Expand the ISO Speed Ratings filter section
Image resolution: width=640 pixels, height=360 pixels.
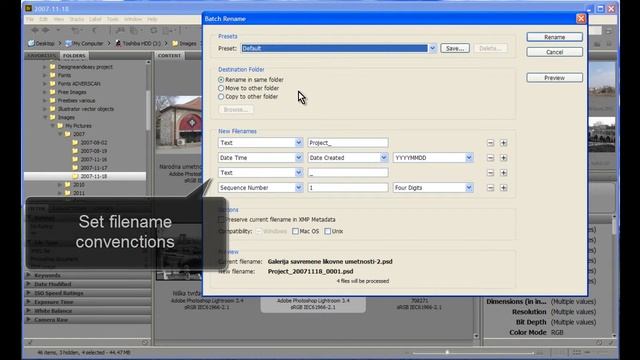(29, 293)
